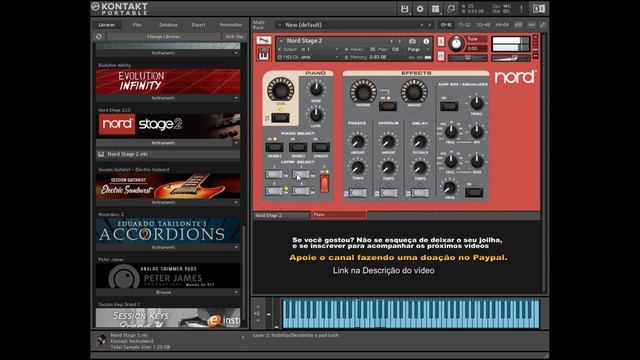The height and width of the screenshot is (360, 640).
Task: Open Kontakt options gear icon
Action: (420, 9)
